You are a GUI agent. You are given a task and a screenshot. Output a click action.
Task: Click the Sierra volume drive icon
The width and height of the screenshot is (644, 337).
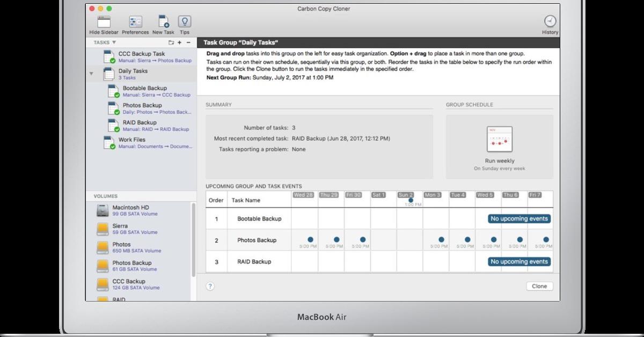point(103,229)
